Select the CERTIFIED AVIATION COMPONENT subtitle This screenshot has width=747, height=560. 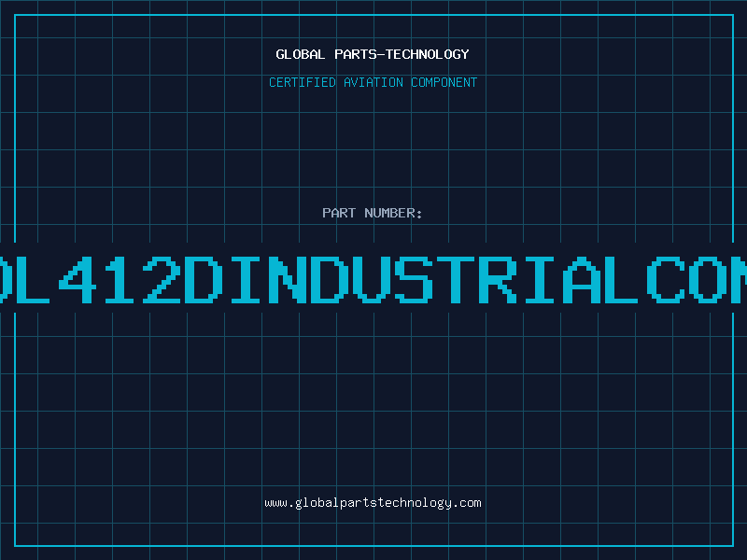373,82
